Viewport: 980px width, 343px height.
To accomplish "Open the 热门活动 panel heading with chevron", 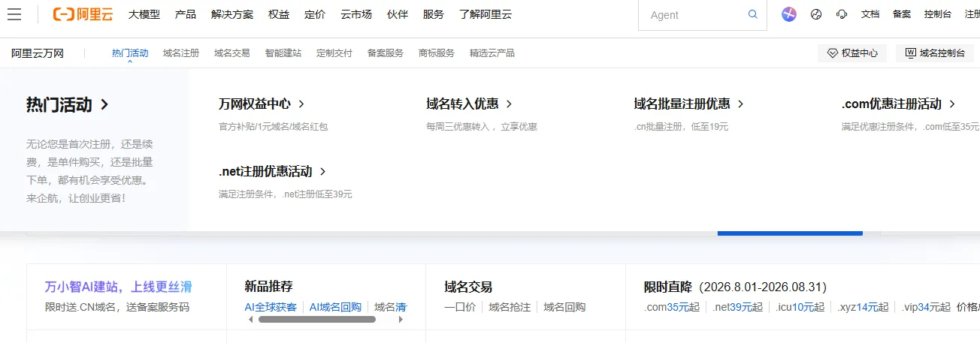I will pyautogui.click(x=68, y=104).
